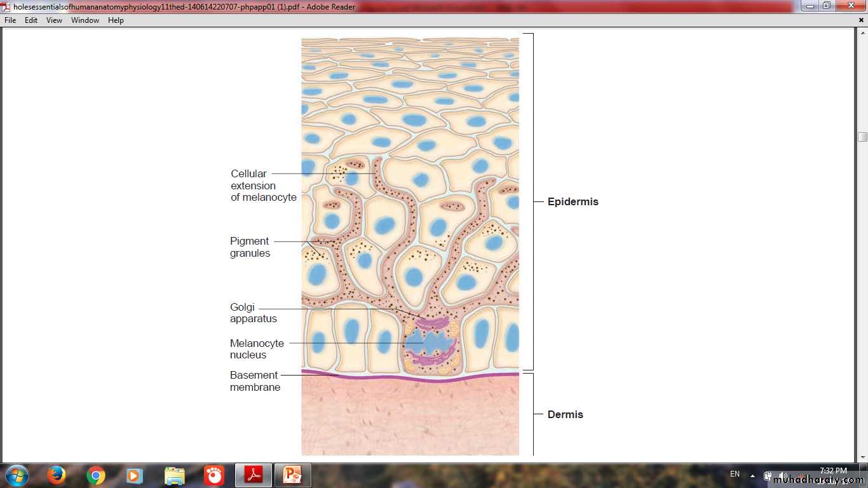Click the EN language indicator
The image size is (868, 488).
tap(735, 474)
